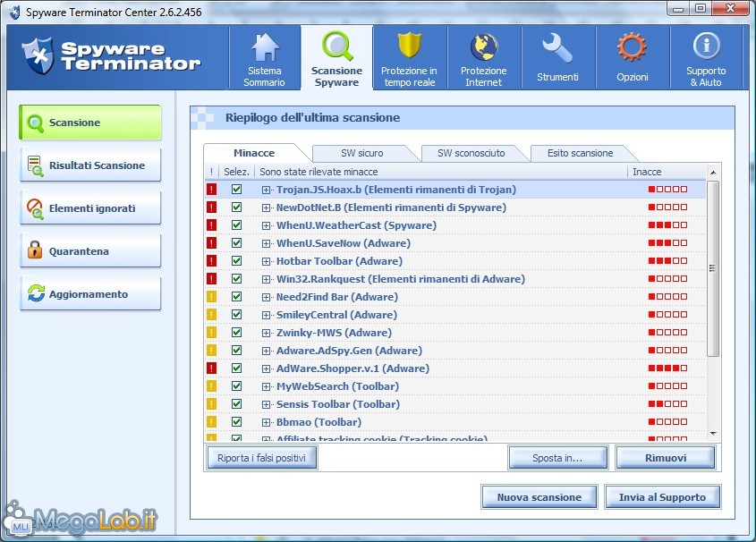Select the Scansione Spyware magnifier icon
Screen dimensions: 756x542
(337, 47)
